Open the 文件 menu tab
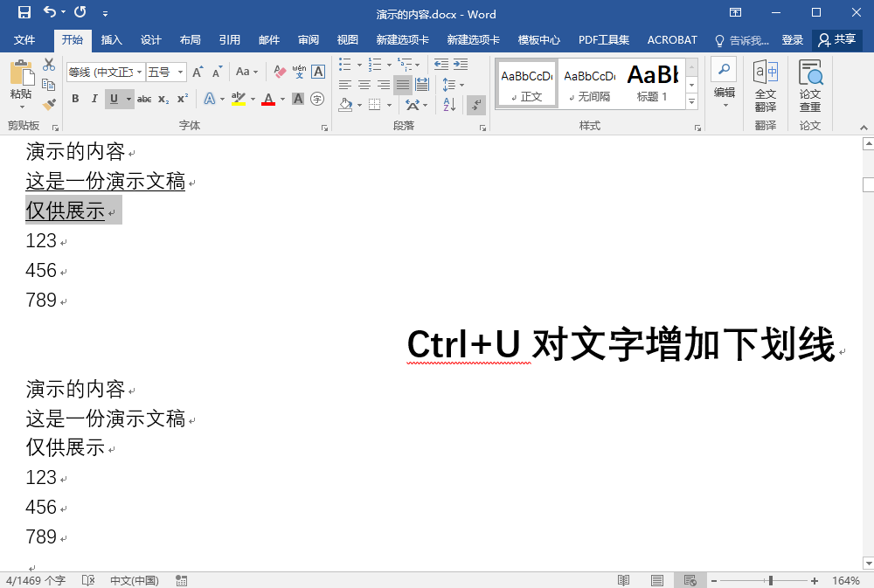This screenshot has height=588, width=874. point(24,40)
